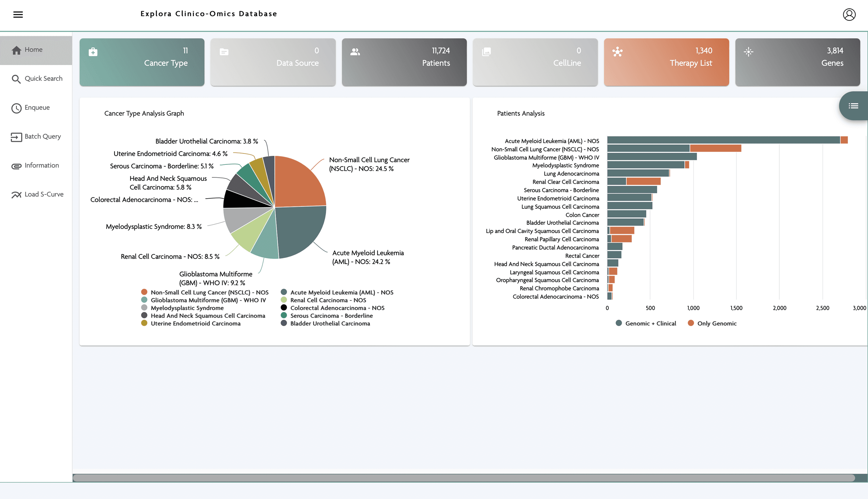
Task: Click the Load S-Curve chart icon
Action: point(16,195)
